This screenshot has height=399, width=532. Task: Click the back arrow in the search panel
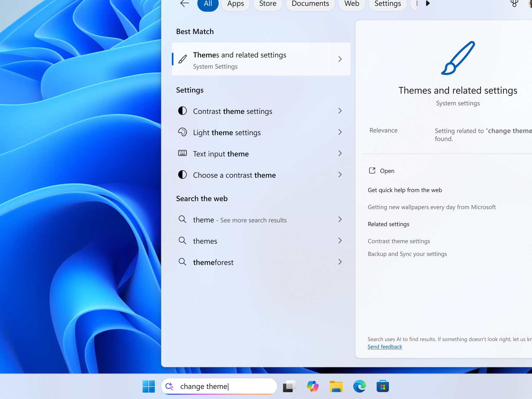click(x=184, y=4)
